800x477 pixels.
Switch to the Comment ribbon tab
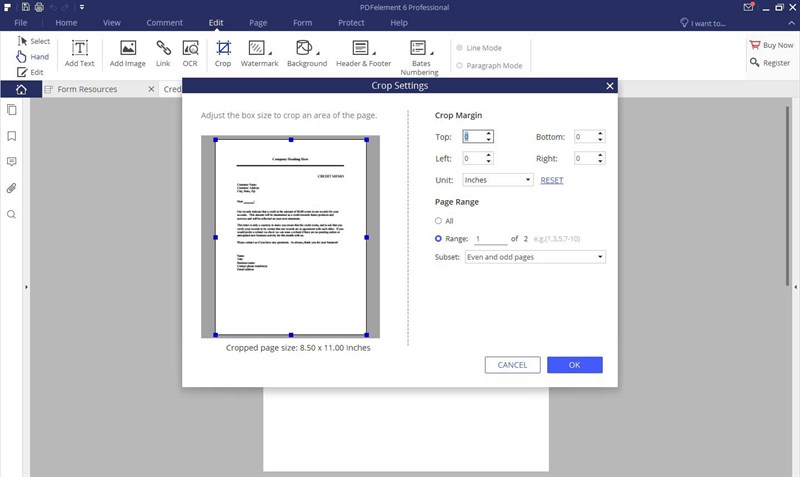tap(164, 22)
